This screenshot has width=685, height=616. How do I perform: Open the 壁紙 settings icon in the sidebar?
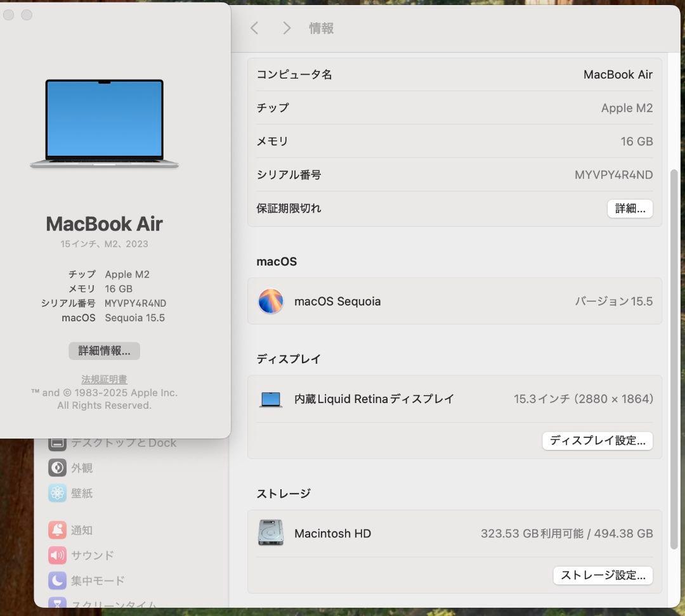57,493
